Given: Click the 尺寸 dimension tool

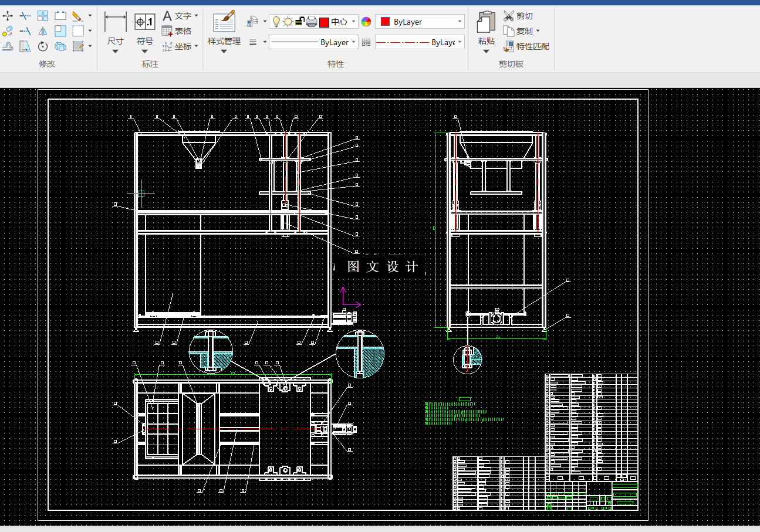Looking at the screenshot, I should [x=116, y=28].
